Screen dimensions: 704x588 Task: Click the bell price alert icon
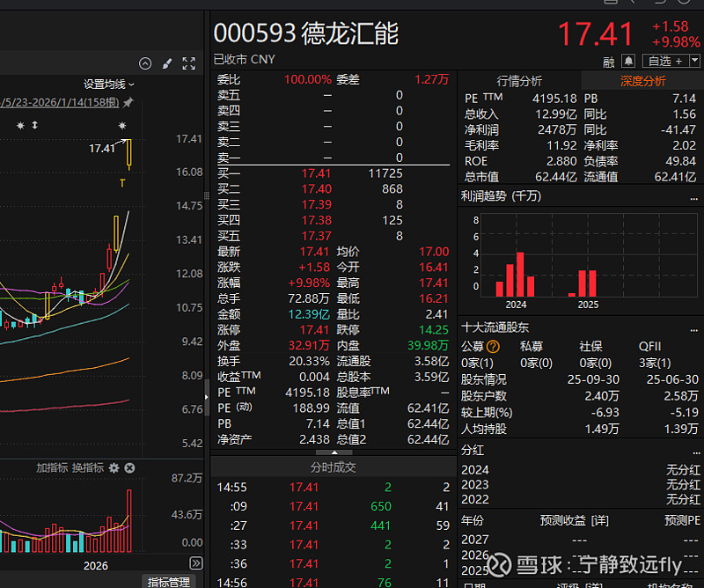(628, 61)
